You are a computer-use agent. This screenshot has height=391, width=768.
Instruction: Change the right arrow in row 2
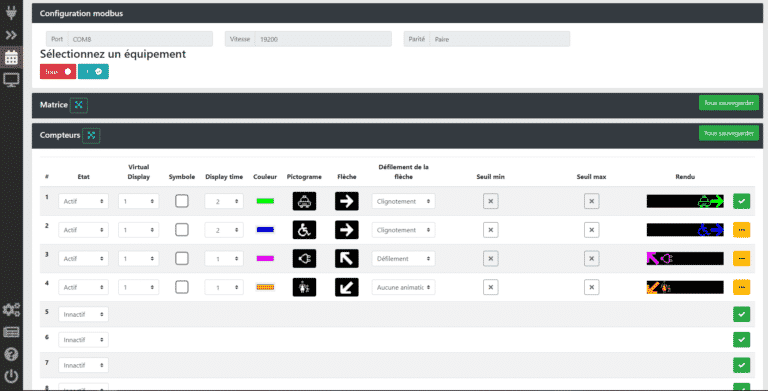(x=347, y=230)
